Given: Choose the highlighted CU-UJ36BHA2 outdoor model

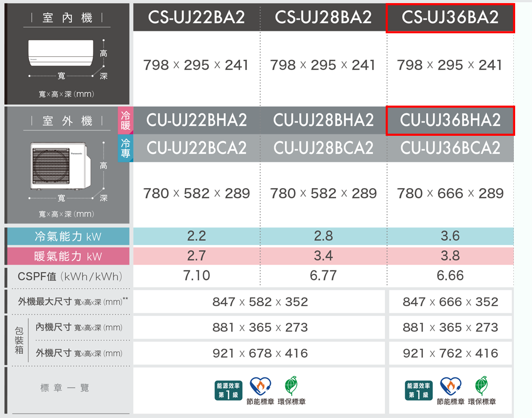Looking at the screenshot, I should [x=450, y=120].
